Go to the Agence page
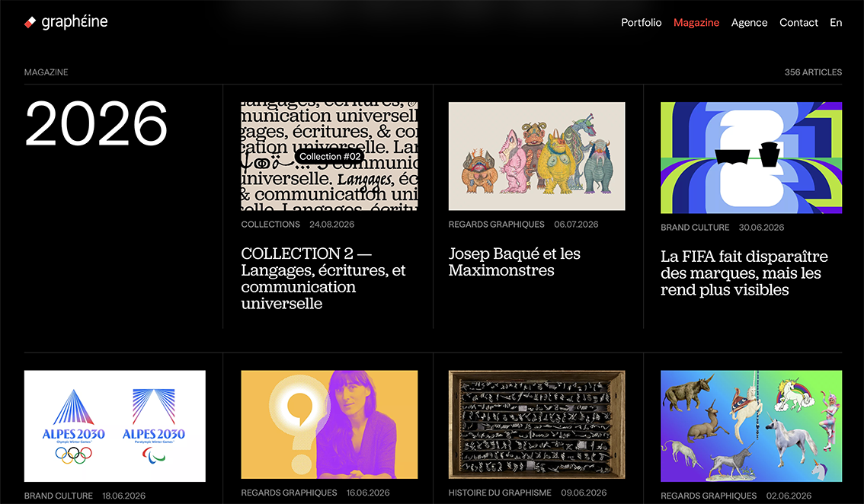The image size is (864, 504). [x=749, y=23]
